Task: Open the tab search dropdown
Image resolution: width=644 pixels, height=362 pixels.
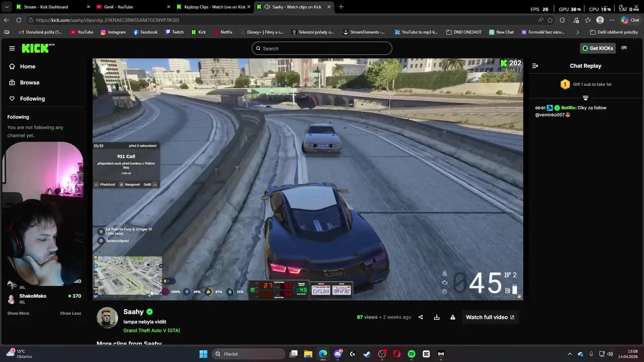Action: coord(6,7)
